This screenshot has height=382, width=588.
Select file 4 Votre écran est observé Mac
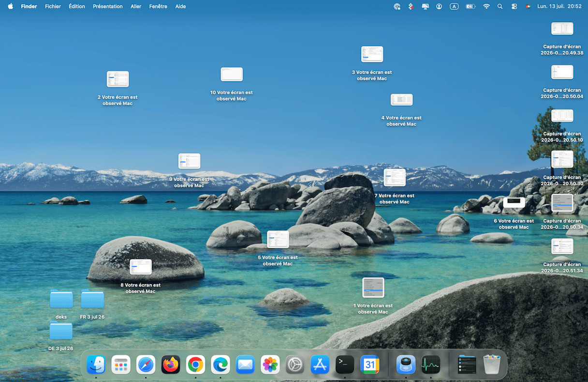[x=401, y=100]
